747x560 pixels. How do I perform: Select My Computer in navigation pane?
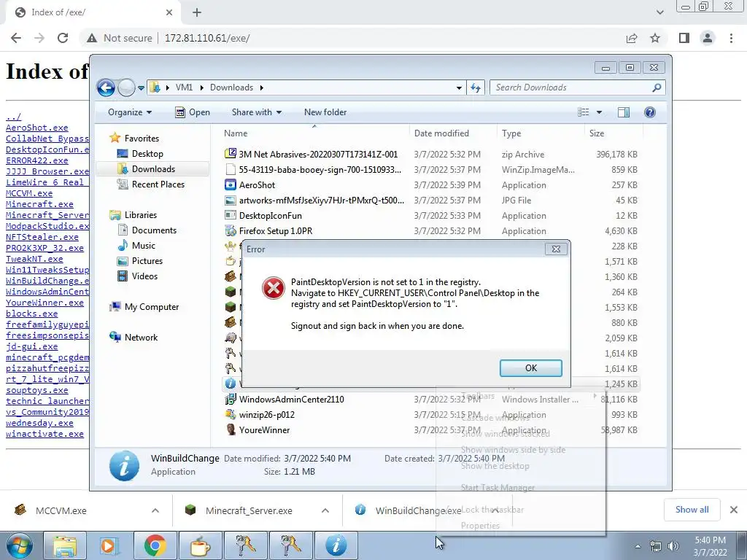tap(152, 307)
